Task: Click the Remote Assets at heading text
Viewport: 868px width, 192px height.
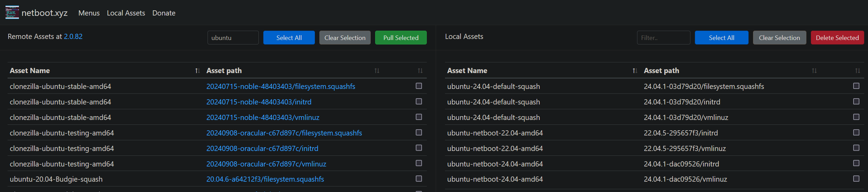Action: coord(35,37)
